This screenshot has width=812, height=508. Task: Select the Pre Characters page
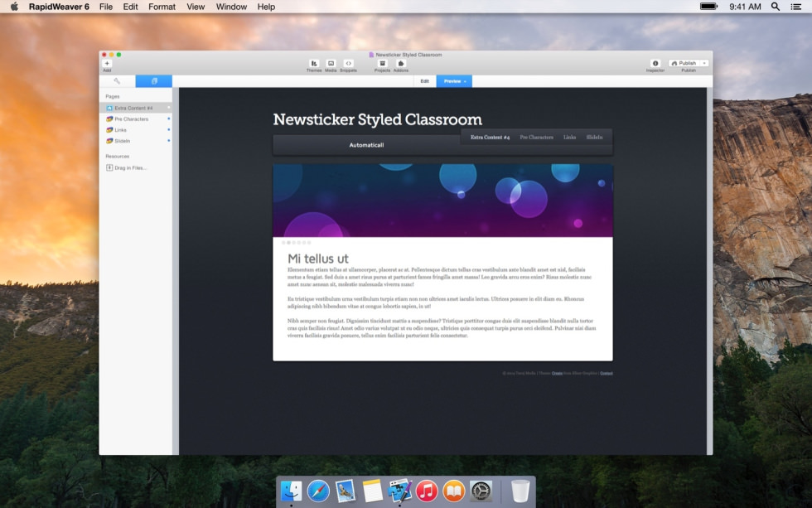click(x=136, y=119)
